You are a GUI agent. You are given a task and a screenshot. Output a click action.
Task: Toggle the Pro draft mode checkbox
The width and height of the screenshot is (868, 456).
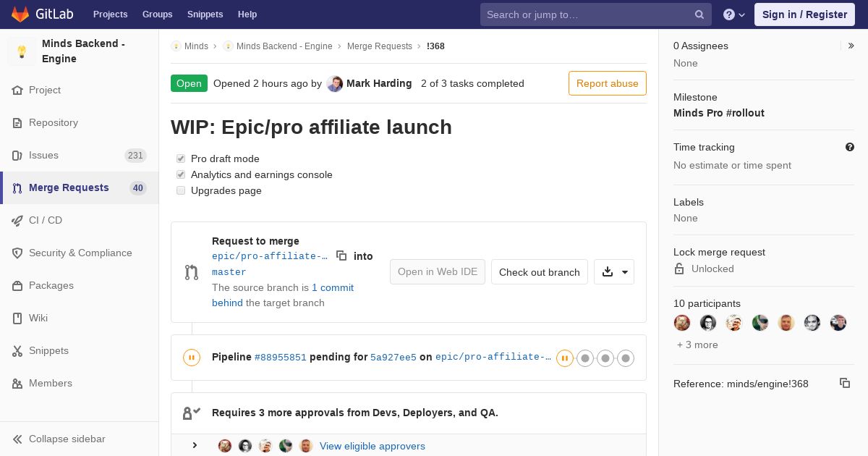tap(181, 159)
